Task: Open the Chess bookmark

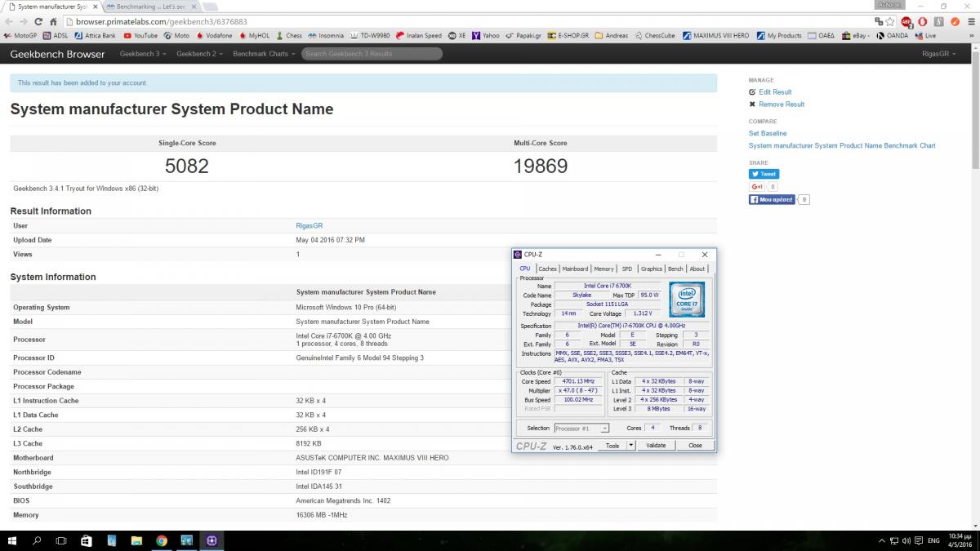Action: coord(289,36)
